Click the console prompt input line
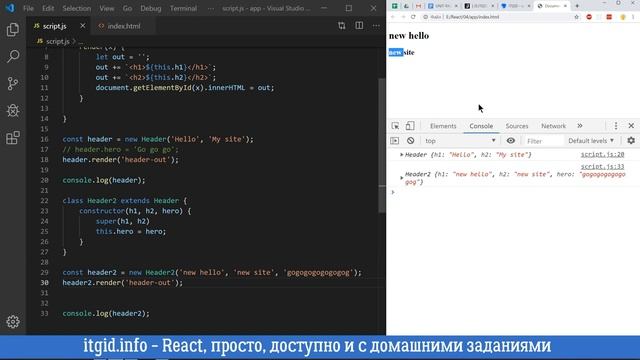Viewport: 640px width, 360px height. [513, 192]
